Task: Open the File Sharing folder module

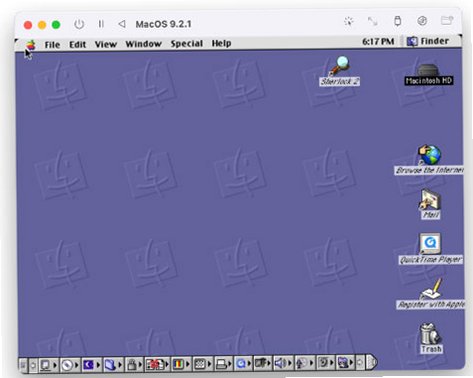Action: (x=113, y=364)
